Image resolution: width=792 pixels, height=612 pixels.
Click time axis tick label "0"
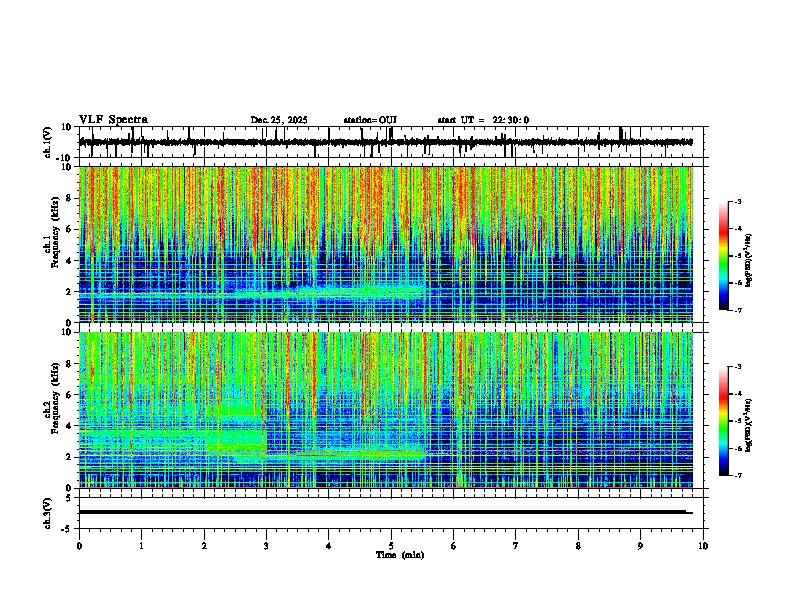[79, 546]
